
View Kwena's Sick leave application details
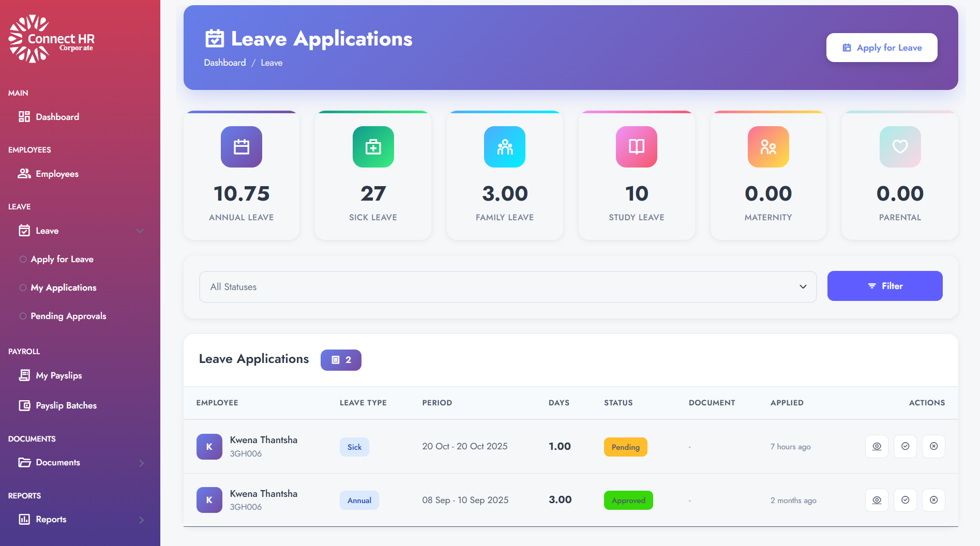[877, 447]
